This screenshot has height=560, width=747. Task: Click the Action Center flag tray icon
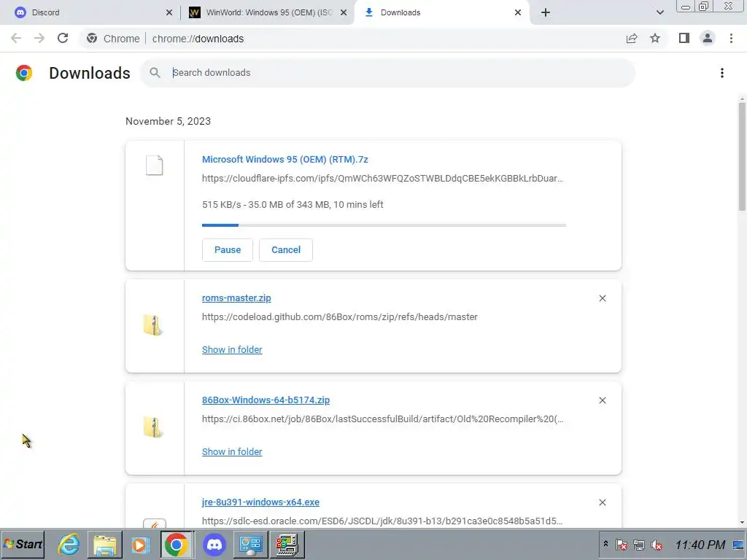click(x=622, y=545)
